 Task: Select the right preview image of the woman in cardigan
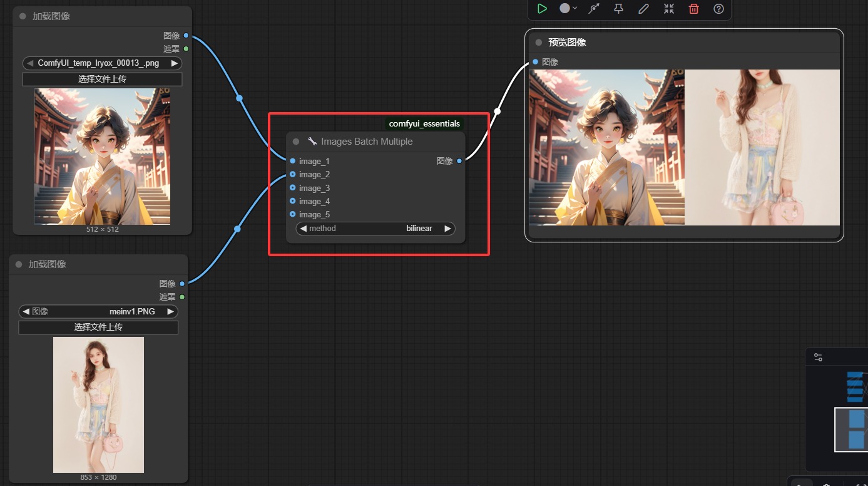[762, 147]
